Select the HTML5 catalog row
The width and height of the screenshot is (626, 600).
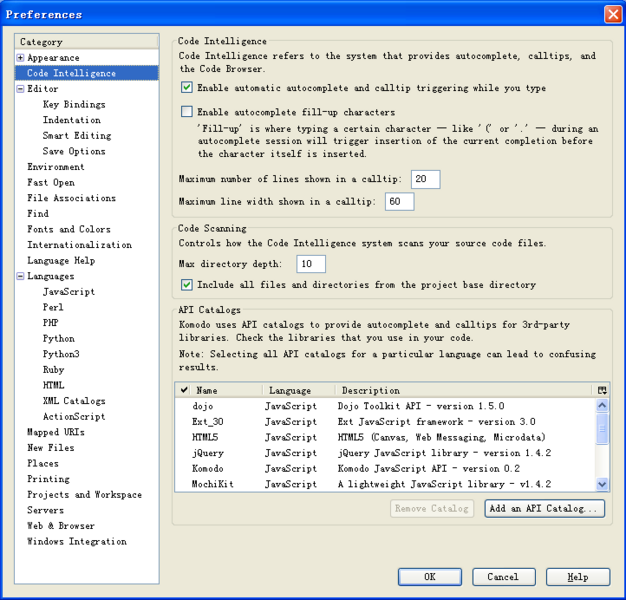[x=385, y=437]
